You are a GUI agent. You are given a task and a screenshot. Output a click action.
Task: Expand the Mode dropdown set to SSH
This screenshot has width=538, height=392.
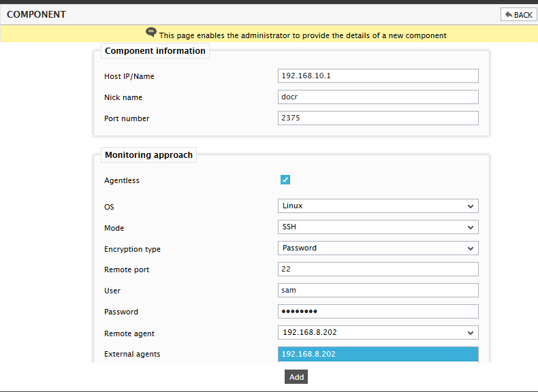(378, 227)
